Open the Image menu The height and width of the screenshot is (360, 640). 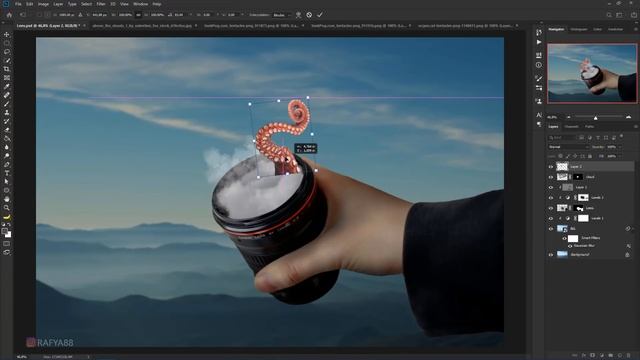click(x=43, y=4)
